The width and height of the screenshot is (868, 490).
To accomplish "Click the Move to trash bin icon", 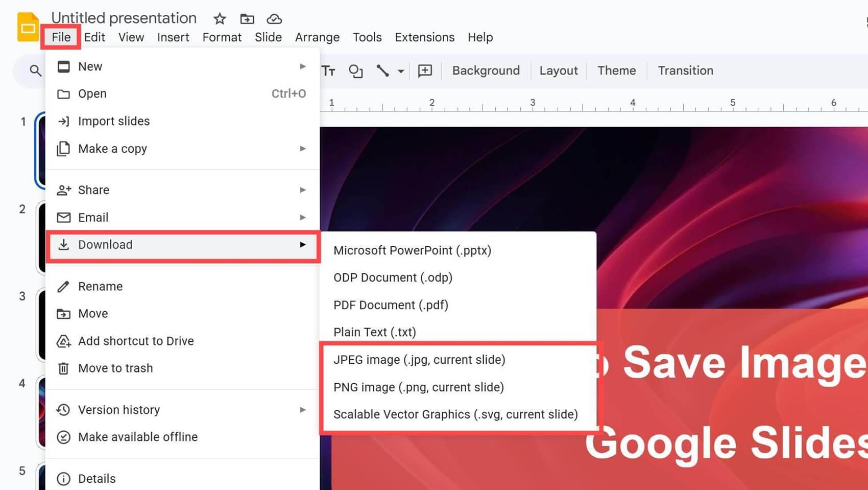I will (x=63, y=368).
